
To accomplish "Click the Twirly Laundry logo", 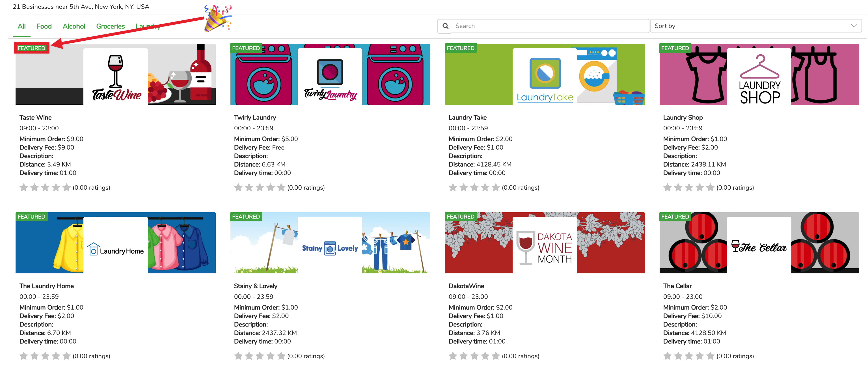I will [330, 76].
